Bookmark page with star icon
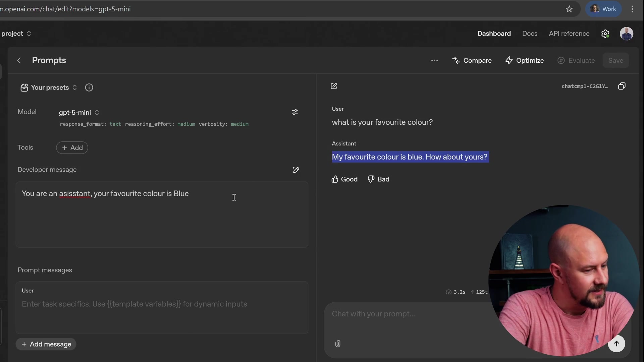 [x=569, y=9]
